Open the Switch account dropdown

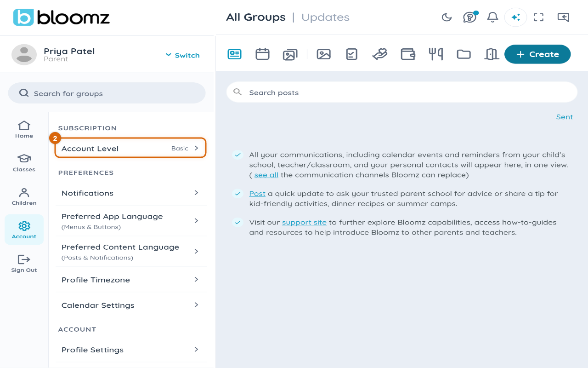coord(182,55)
